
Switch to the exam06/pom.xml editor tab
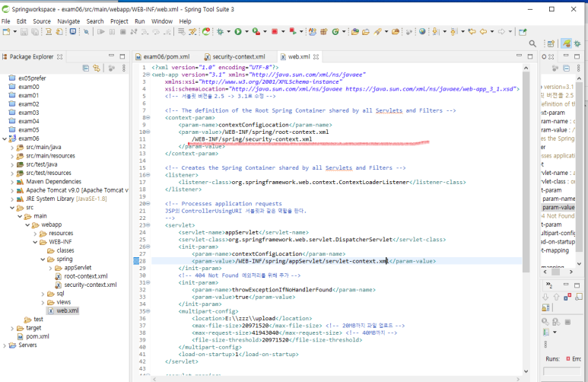163,56
